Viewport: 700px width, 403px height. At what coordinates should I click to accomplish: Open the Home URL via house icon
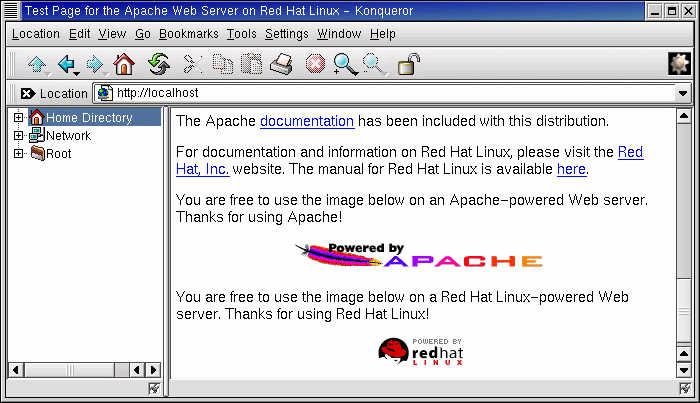click(x=124, y=64)
